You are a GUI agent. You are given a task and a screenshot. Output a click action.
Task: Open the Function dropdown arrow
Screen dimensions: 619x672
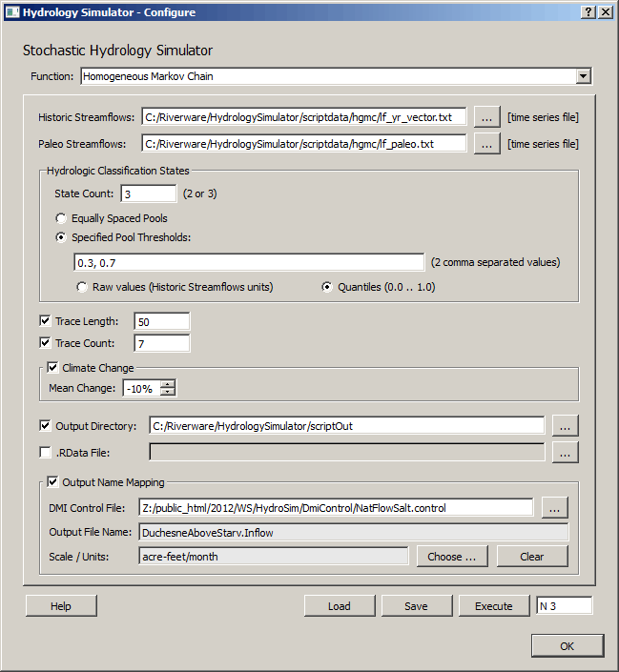pos(583,76)
